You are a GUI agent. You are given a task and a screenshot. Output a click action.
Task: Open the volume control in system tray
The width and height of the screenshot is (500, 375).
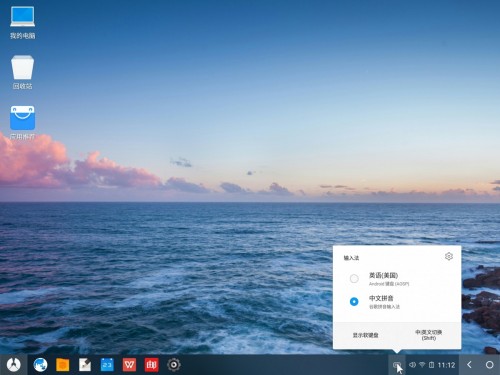pos(412,365)
